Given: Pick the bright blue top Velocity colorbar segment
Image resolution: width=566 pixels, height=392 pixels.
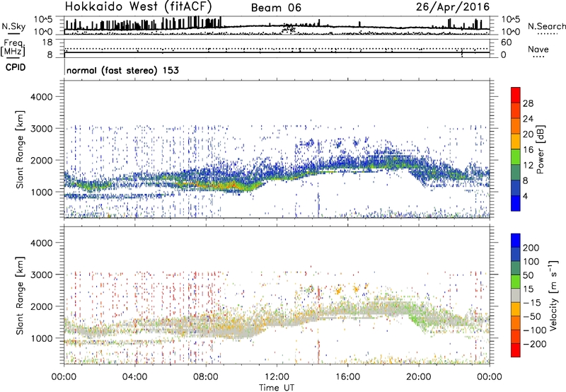Looking at the screenshot, I should coord(516,241).
